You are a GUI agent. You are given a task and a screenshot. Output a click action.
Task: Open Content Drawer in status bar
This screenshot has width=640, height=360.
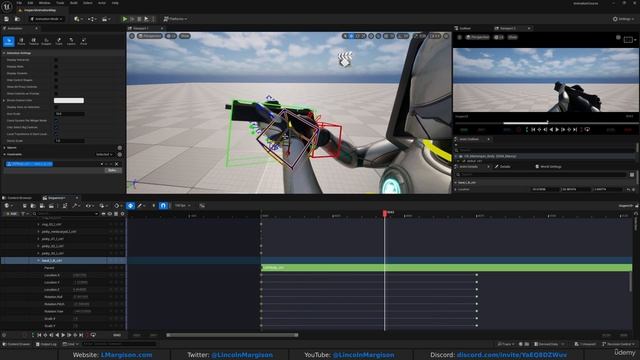point(17,344)
